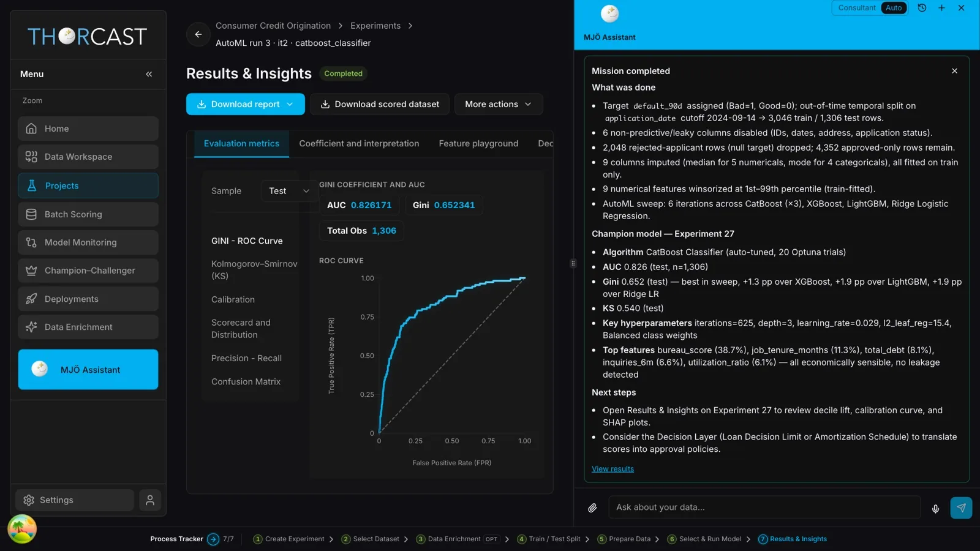The height and width of the screenshot is (551, 980).
Task: Open assistant chat history icon
Action: 922,8
